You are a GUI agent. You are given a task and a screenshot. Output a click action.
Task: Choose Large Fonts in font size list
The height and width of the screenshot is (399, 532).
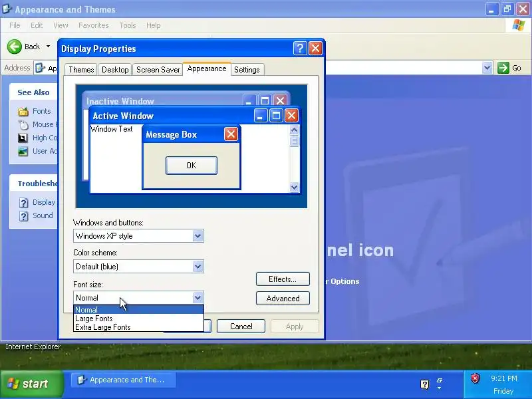tap(138, 319)
